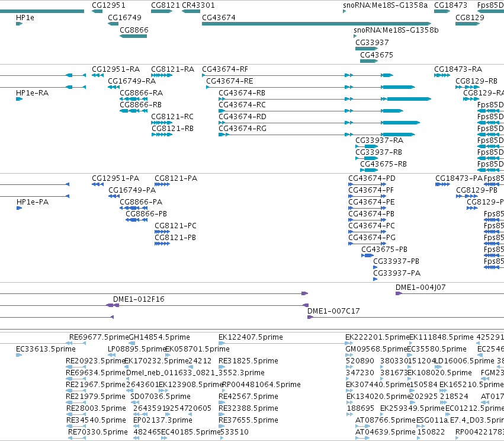Image resolution: width=504 pixels, height=441 pixels.
Task: Select protein HP1e-PA
Action: click(x=20, y=208)
